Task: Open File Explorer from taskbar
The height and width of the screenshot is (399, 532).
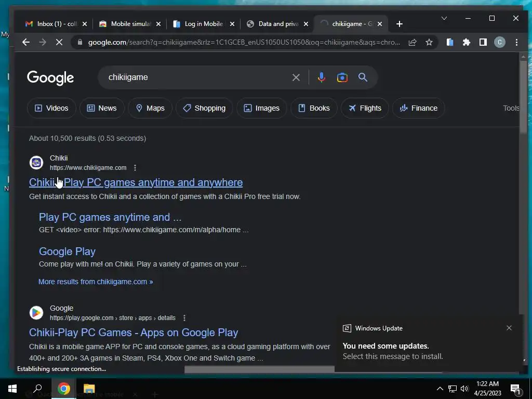Action: (x=89, y=389)
